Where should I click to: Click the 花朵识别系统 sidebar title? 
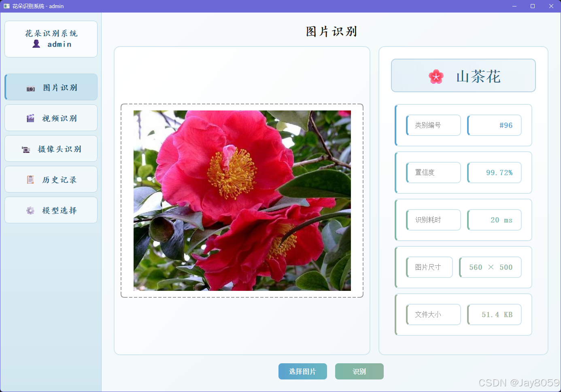(51, 34)
